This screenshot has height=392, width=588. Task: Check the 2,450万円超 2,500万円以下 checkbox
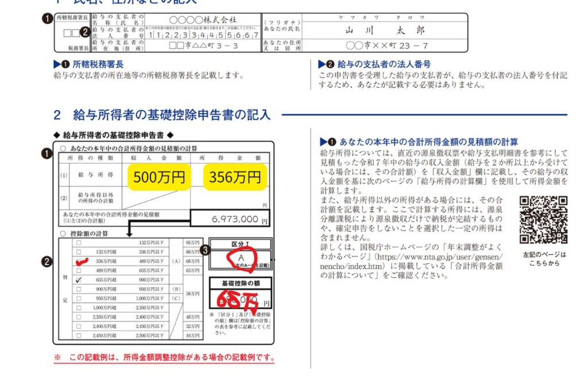coord(79,335)
